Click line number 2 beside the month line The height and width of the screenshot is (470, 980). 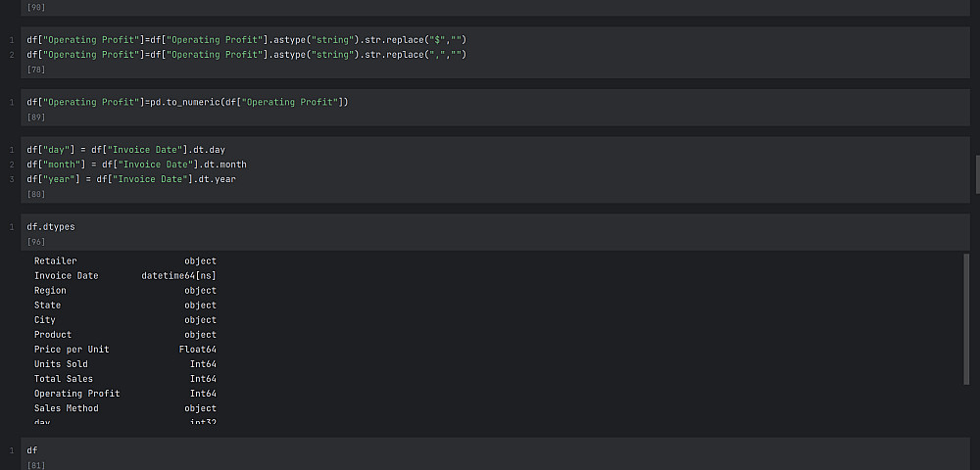[x=11, y=164]
